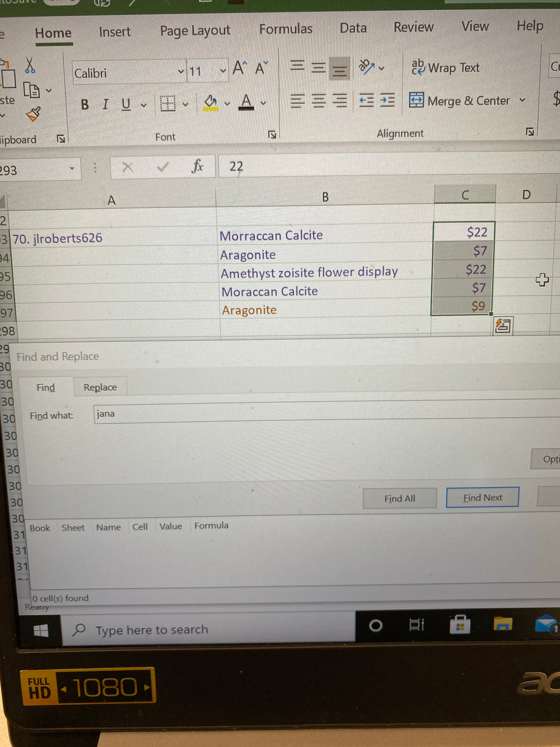Apply the yellow Fill Color bucket
The image size is (560, 747).
pyautogui.click(x=210, y=103)
